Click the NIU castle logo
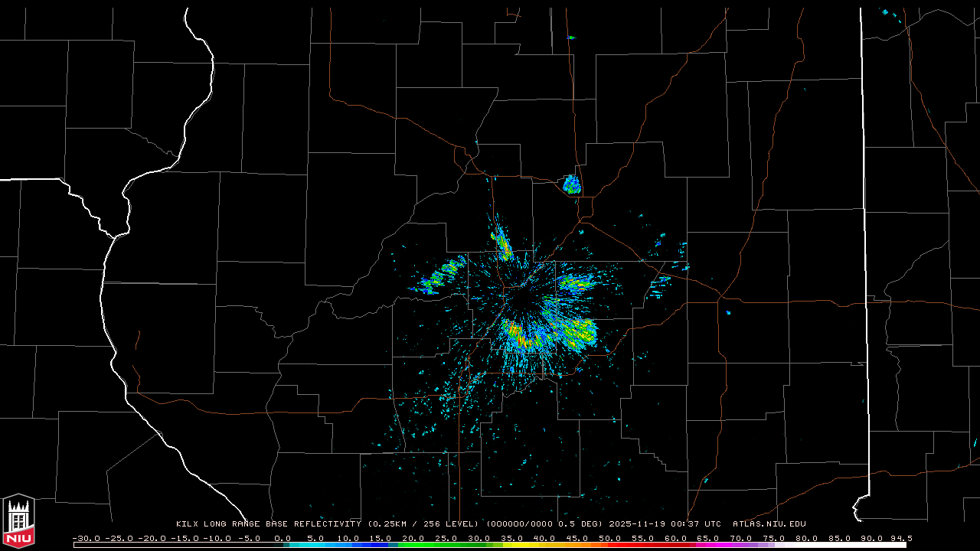The image size is (980, 551). click(18, 521)
